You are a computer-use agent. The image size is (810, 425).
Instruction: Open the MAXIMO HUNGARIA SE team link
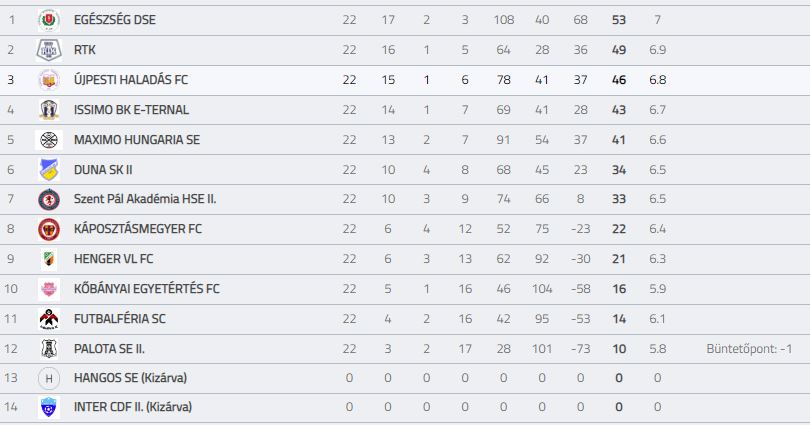(x=137, y=140)
